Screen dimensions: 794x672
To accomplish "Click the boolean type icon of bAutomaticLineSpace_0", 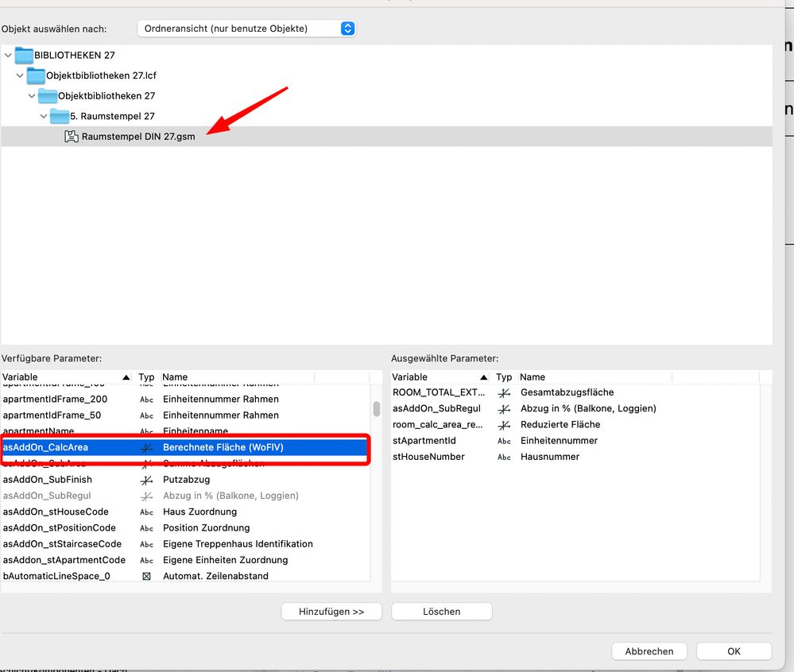I will (146, 577).
